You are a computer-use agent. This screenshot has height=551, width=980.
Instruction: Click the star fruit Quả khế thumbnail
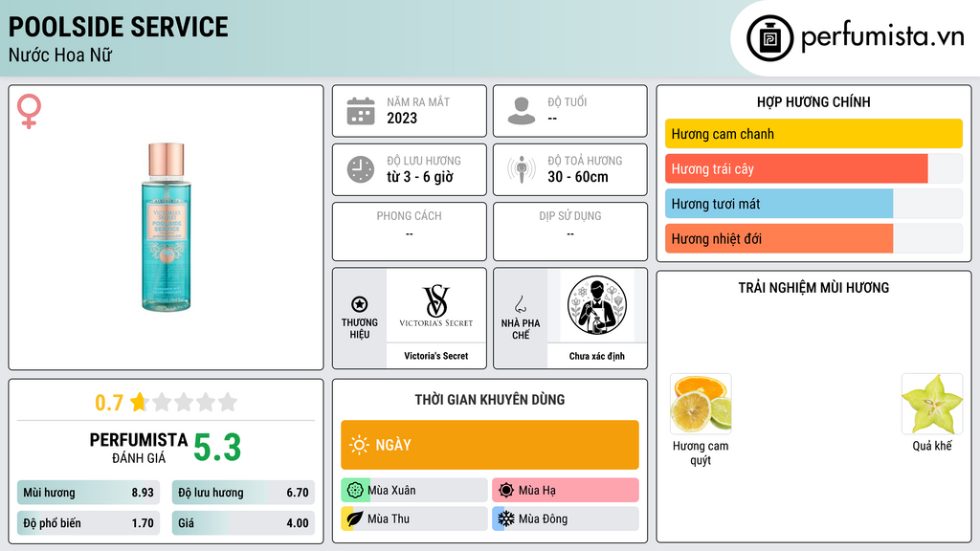tap(932, 405)
